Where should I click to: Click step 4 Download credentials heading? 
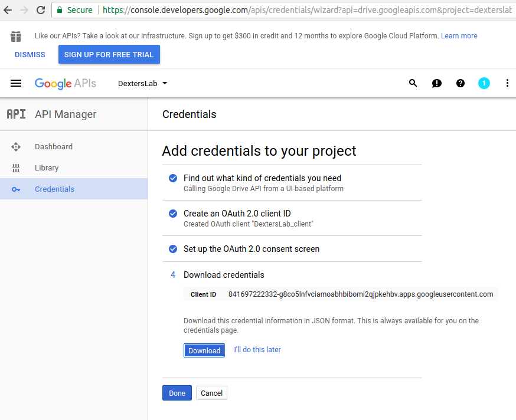(x=224, y=275)
